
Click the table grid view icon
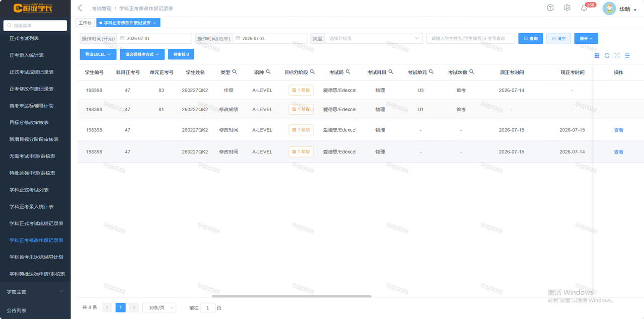(x=597, y=55)
